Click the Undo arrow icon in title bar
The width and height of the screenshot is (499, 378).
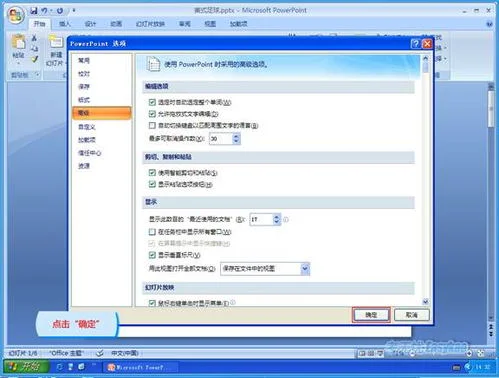tap(44, 11)
